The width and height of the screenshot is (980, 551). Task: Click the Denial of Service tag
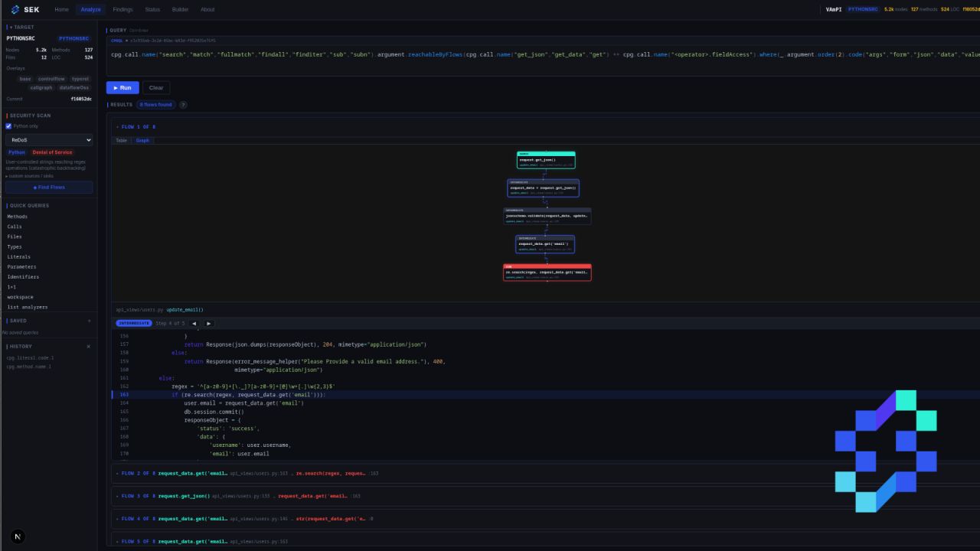click(52, 152)
